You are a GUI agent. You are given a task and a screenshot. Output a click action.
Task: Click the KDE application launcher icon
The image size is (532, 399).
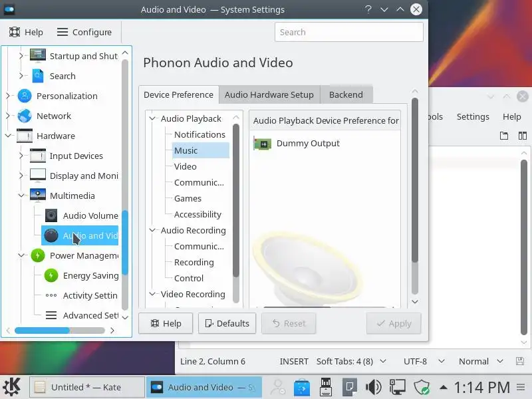click(x=13, y=387)
